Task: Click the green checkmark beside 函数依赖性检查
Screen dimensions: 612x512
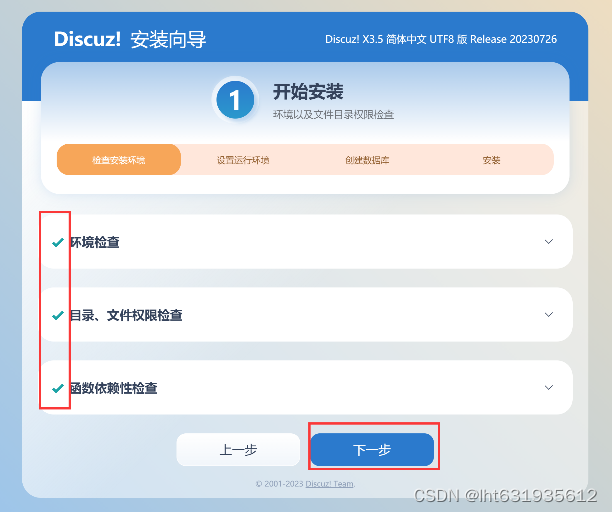Action: (58, 388)
